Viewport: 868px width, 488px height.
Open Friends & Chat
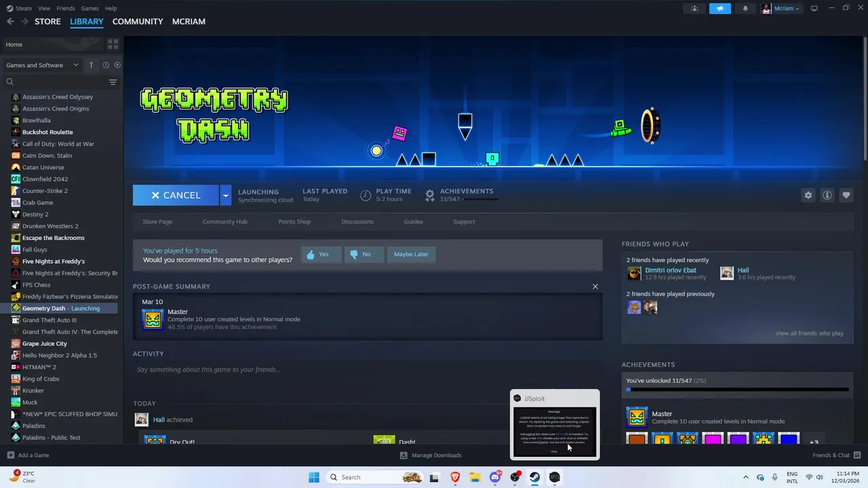(836, 455)
